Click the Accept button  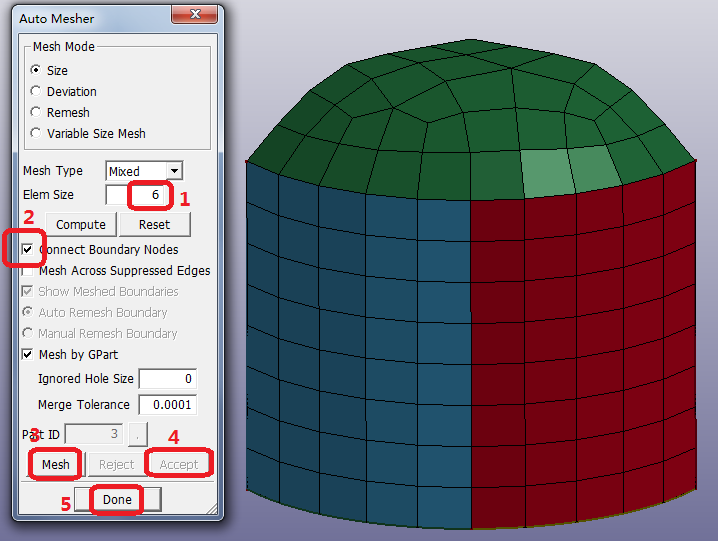click(x=179, y=465)
